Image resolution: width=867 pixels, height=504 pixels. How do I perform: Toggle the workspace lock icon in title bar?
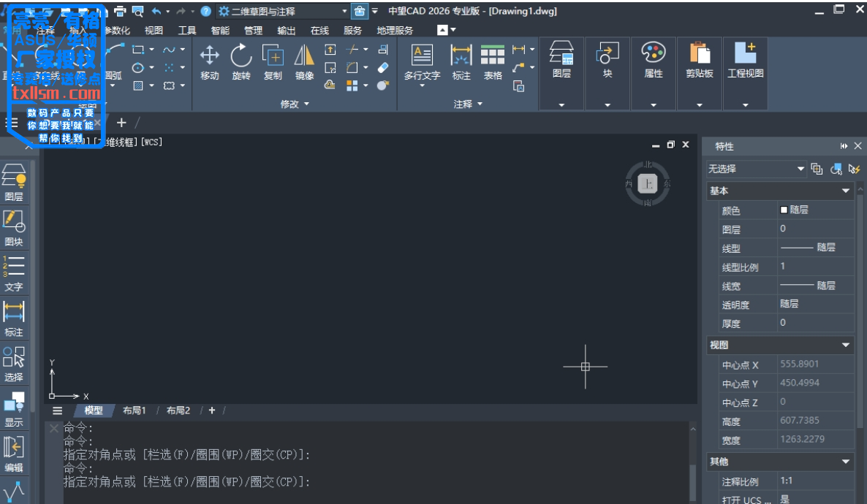(x=359, y=11)
